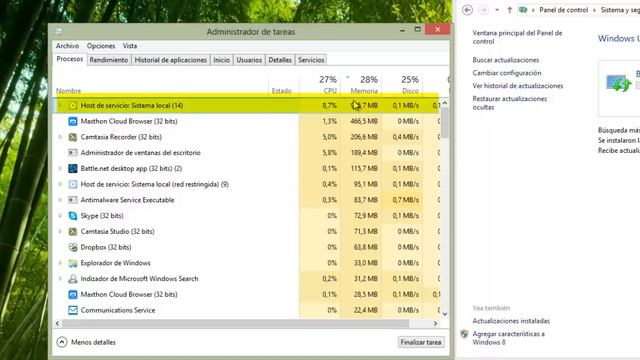Switch to the Rendimiento tab

(109, 60)
